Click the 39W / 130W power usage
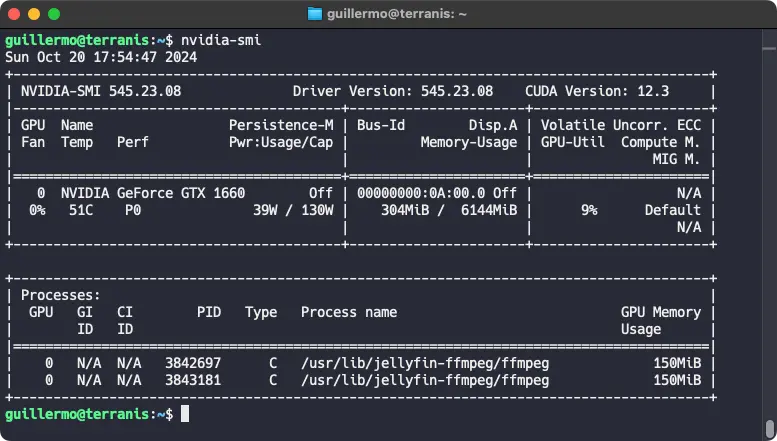This screenshot has width=777, height=441. point(293,209)
